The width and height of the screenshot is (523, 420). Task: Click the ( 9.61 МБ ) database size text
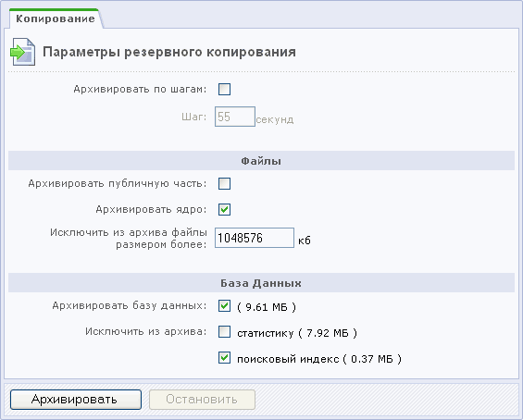(267, 307)
